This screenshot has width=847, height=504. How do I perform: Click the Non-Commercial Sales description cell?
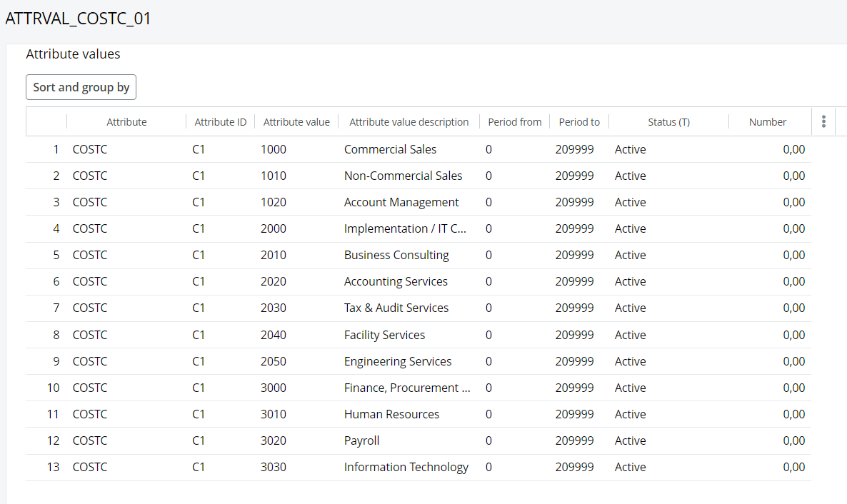403,176
